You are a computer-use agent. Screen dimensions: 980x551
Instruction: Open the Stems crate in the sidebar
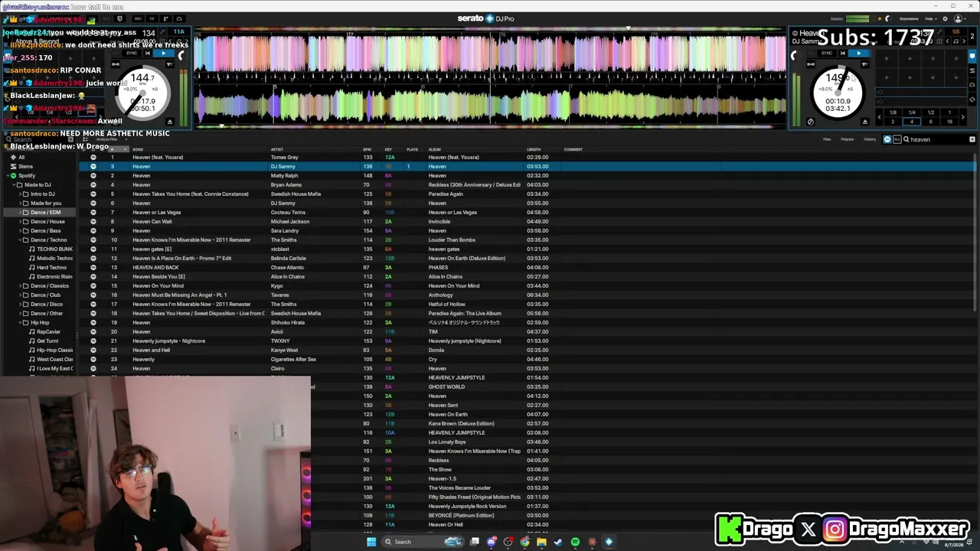[25, 166]
